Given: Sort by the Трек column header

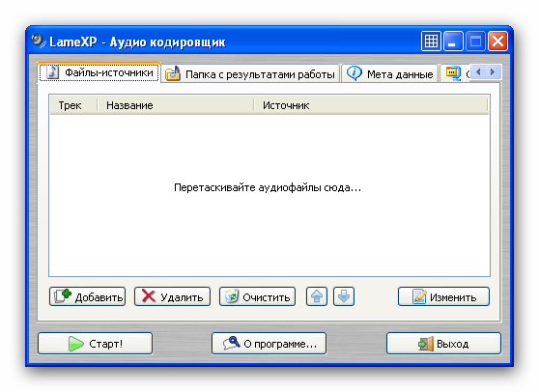Looking at the screenshot, I should [x=73, y=105].
